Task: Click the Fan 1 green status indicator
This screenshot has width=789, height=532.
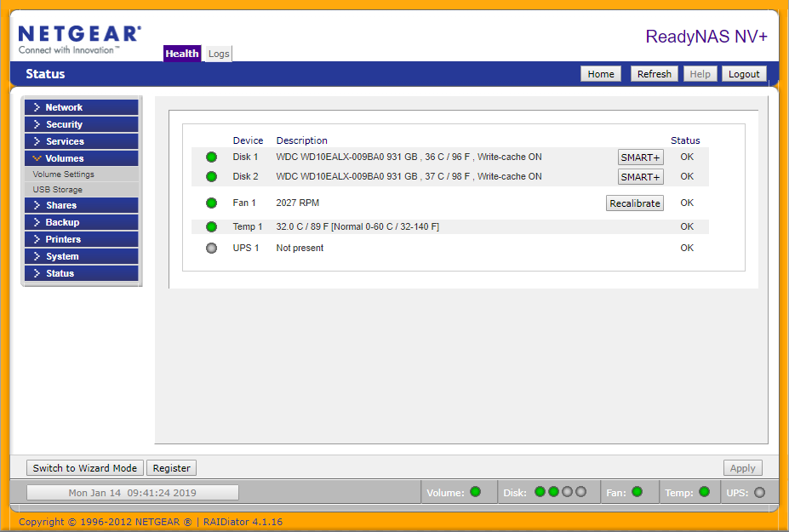Action: pos(212,203)
